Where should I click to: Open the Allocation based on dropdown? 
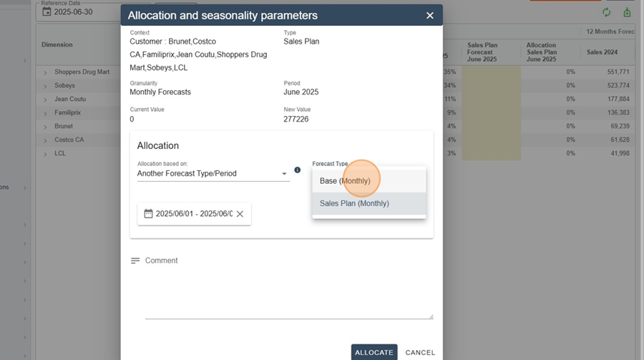[213, 173]
